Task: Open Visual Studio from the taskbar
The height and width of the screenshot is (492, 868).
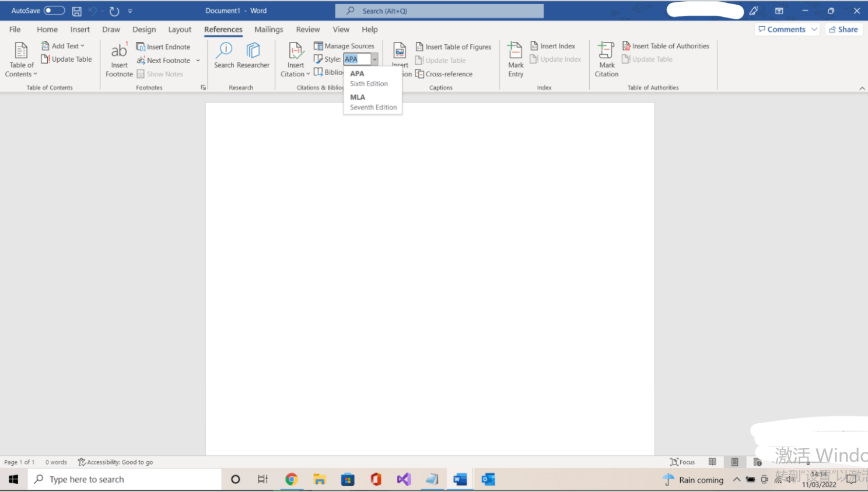Action: click(404, 479)
